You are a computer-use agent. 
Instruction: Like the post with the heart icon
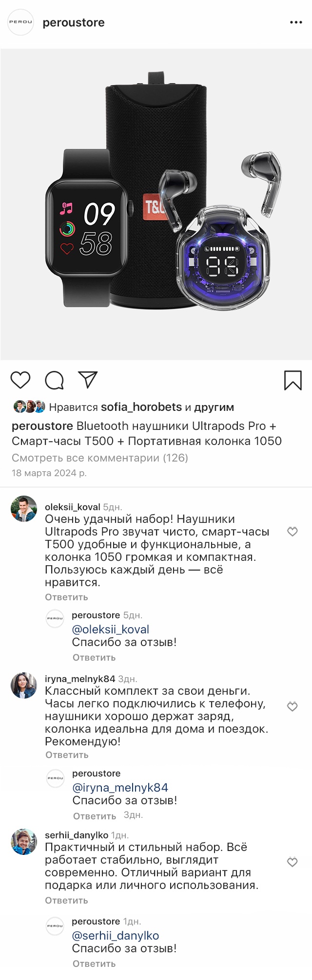(20, 380)
